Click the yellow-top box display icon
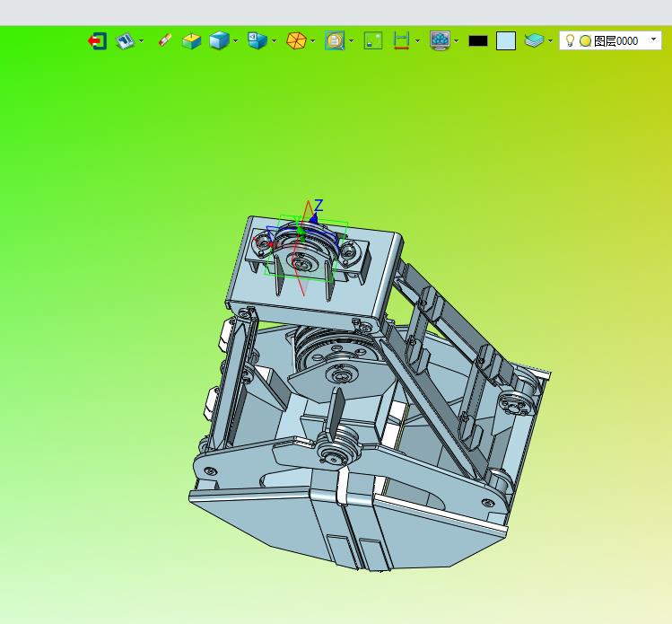This screenshot has width=672, height=624. pos(191,41)
